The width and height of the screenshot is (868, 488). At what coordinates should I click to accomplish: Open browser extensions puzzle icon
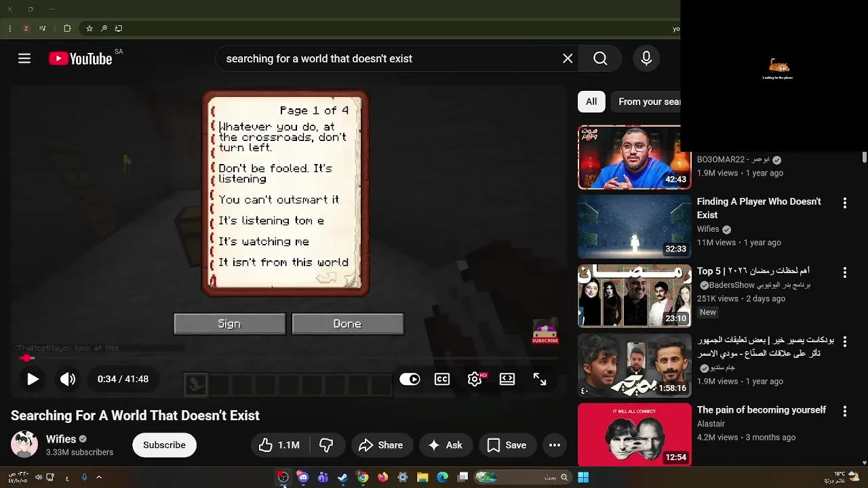point(67,28)
